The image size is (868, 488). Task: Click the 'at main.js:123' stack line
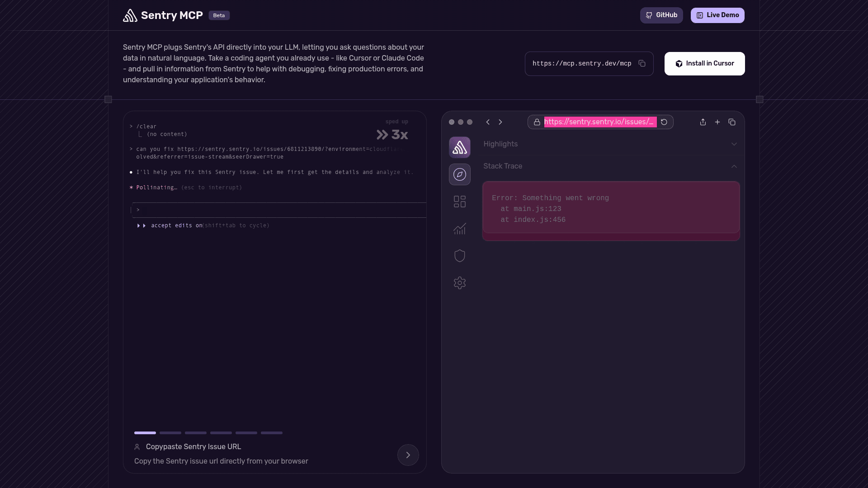click(x=531, y=209)
